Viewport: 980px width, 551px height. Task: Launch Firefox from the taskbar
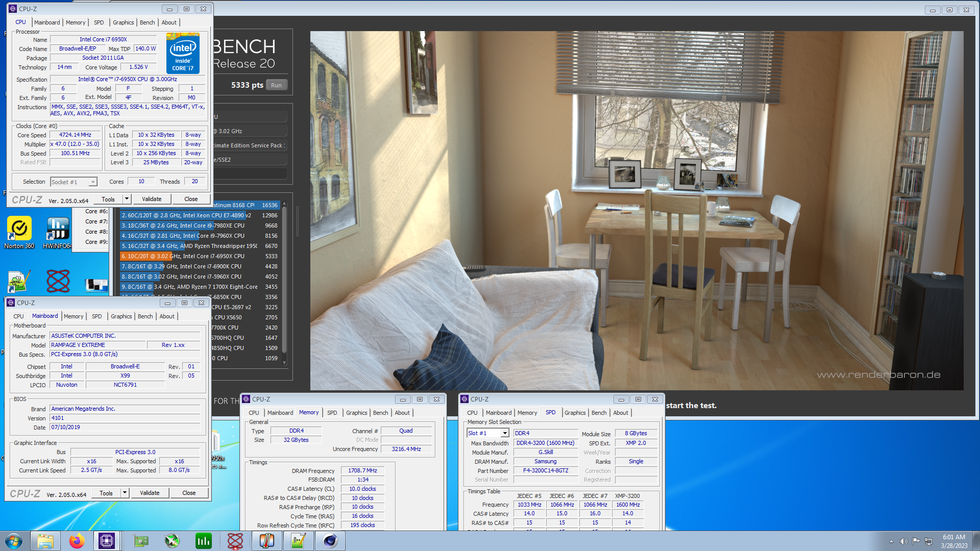tap(77, 541)
